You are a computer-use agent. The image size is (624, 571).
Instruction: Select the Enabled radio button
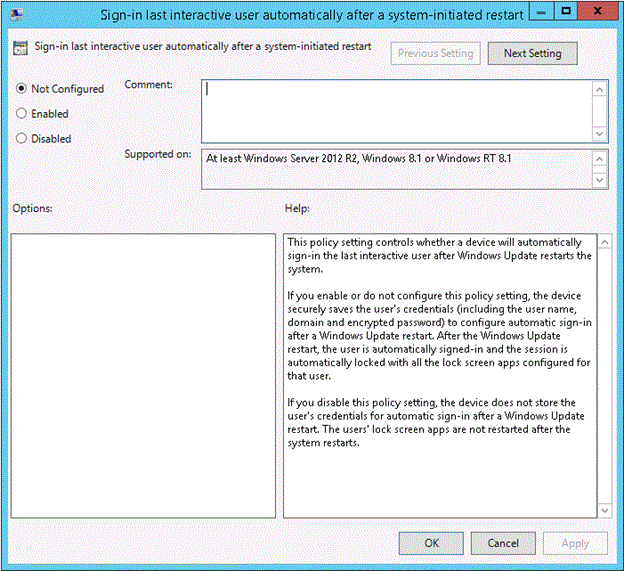tap(21, 113)
